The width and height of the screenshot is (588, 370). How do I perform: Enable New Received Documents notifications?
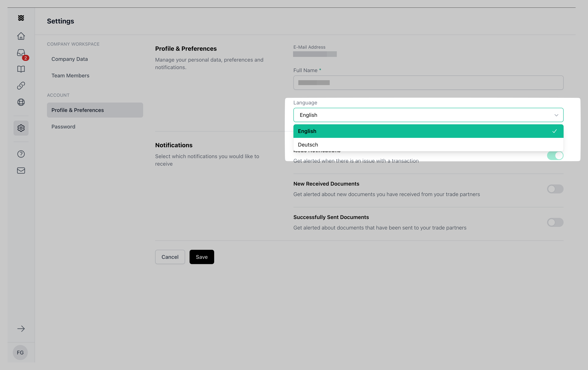[x=555, y=189]
